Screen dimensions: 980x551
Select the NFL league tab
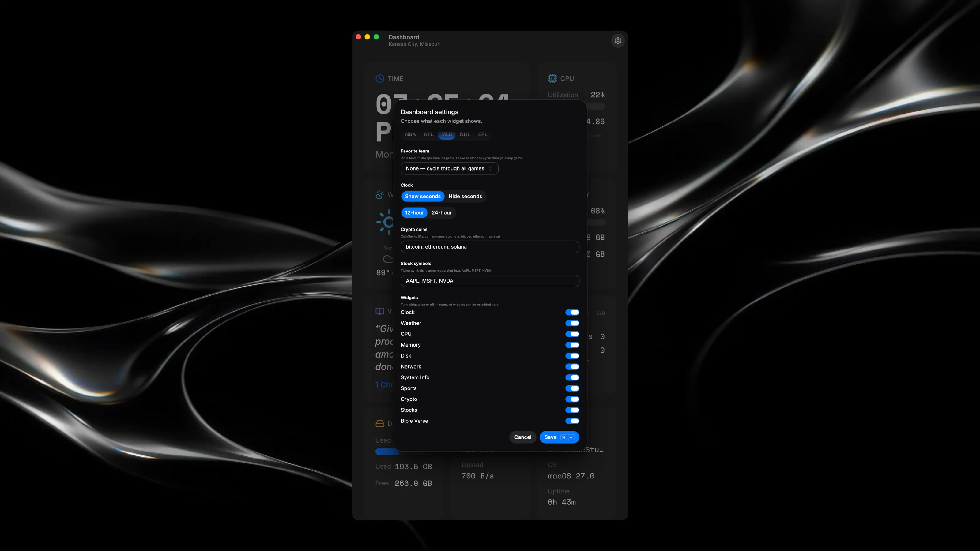click(428, 134)
